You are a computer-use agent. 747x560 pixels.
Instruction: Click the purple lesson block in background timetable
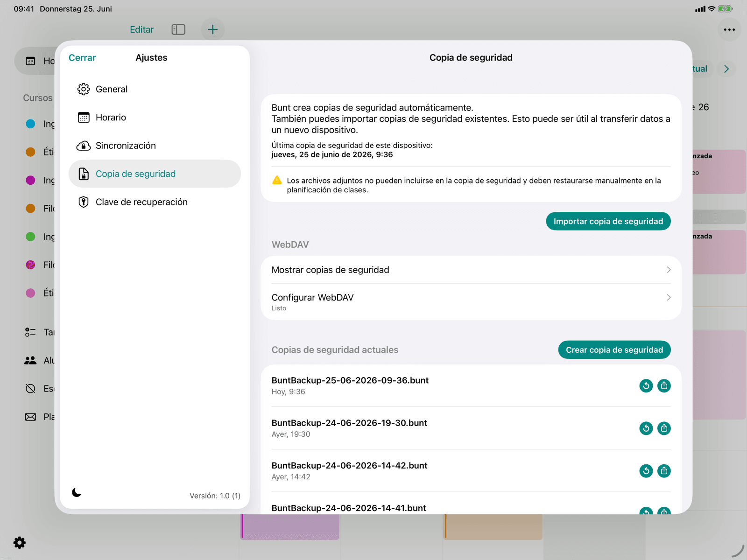pos(290,527)
